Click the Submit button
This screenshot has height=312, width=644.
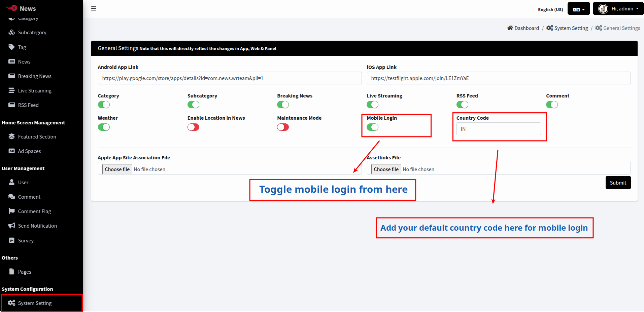(x=618, y=183)
